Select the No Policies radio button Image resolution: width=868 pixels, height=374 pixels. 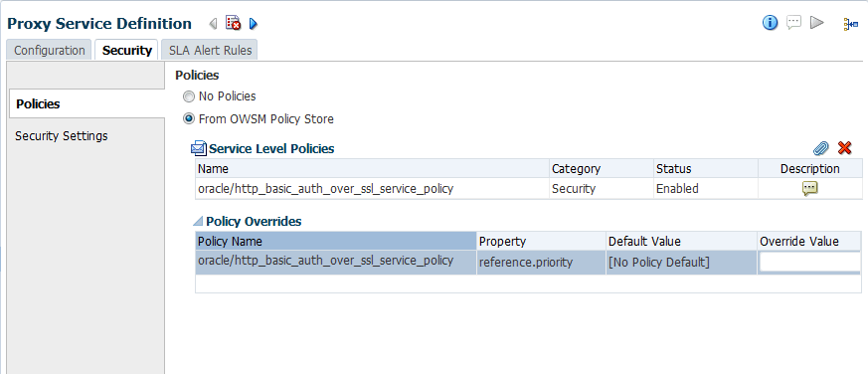point(189,96)
